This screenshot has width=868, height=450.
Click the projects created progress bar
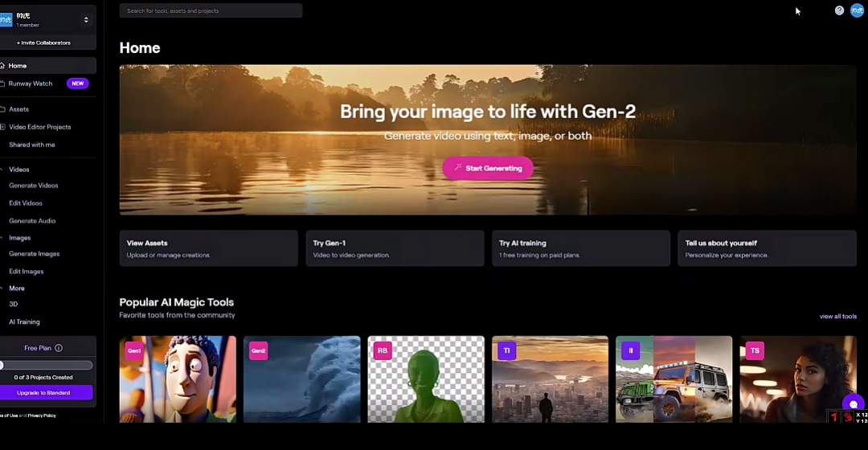[x=47, y=365]
